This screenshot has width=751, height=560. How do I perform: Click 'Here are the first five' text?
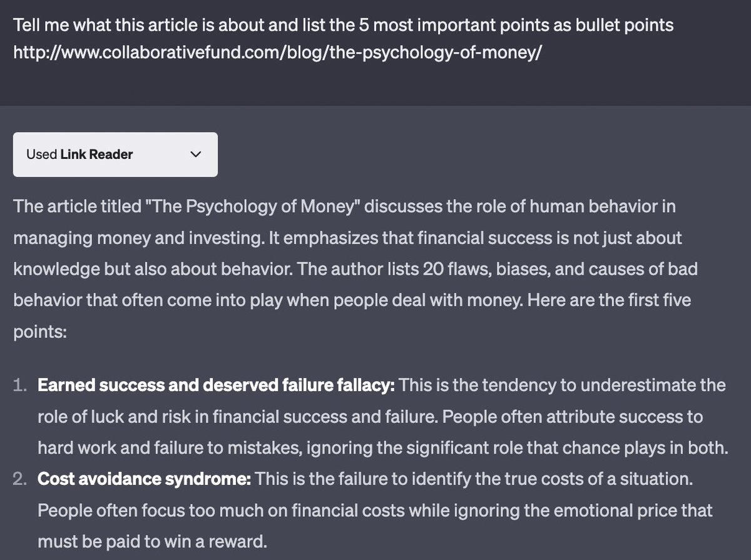600,300
